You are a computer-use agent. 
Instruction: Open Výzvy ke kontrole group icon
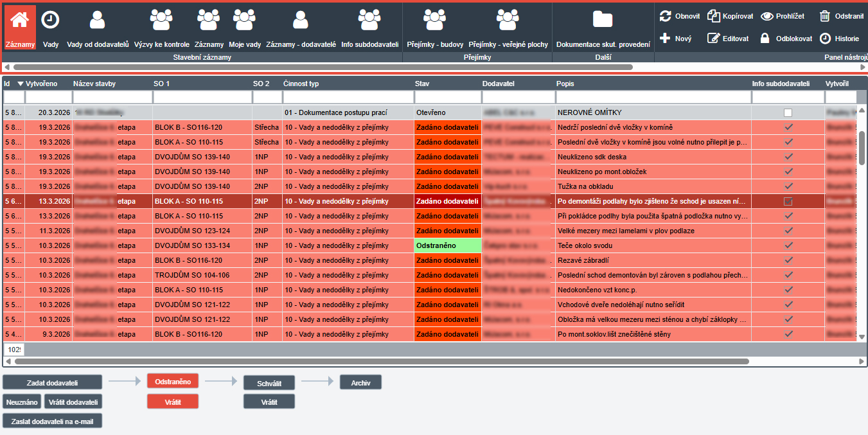[161, 21]
